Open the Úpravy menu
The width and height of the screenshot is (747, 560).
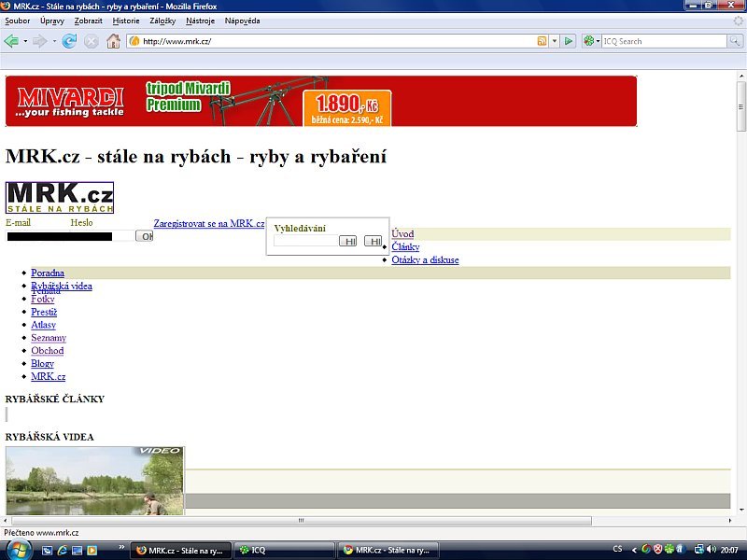52,21
